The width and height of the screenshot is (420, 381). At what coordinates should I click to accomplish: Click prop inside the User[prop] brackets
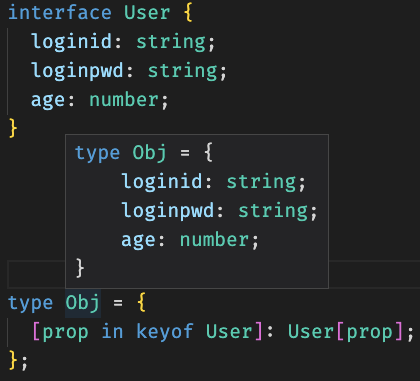click(370, 332)
